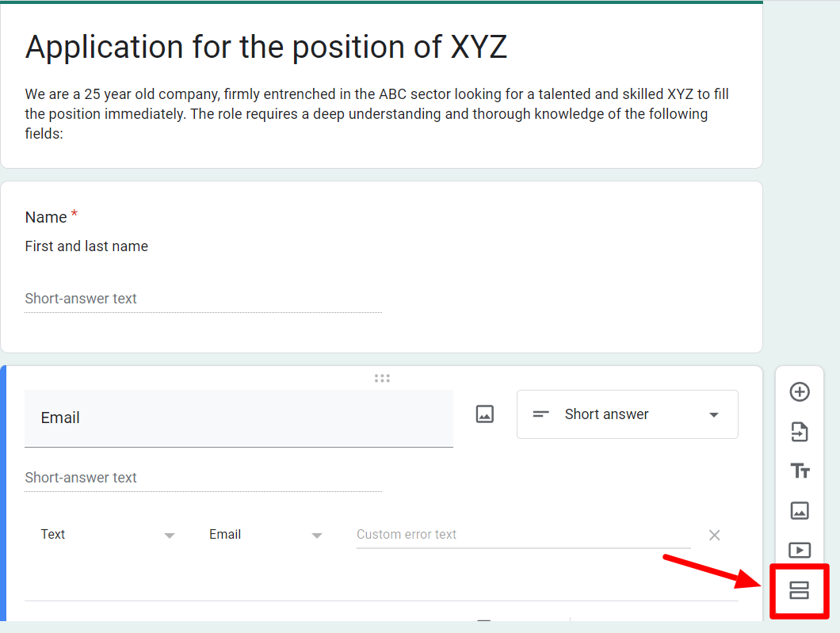The height and width of the screenshot is (633, 840).
Task: Remove the validation rule with X
Action: pyautogui.click(x=714, y=535)
